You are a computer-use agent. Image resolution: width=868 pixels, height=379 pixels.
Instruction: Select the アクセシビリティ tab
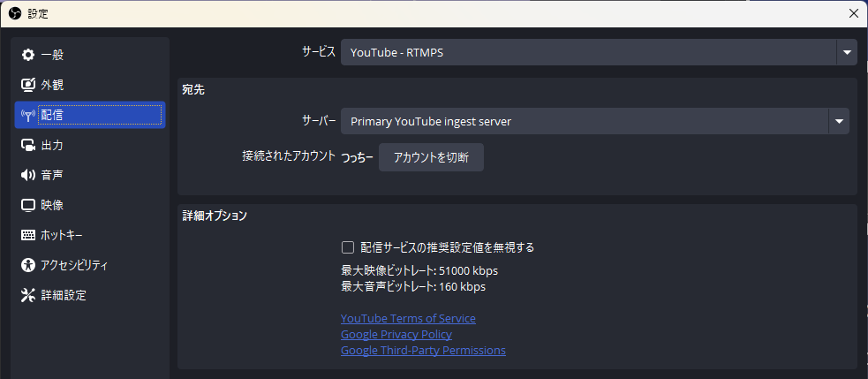[90, 265]
